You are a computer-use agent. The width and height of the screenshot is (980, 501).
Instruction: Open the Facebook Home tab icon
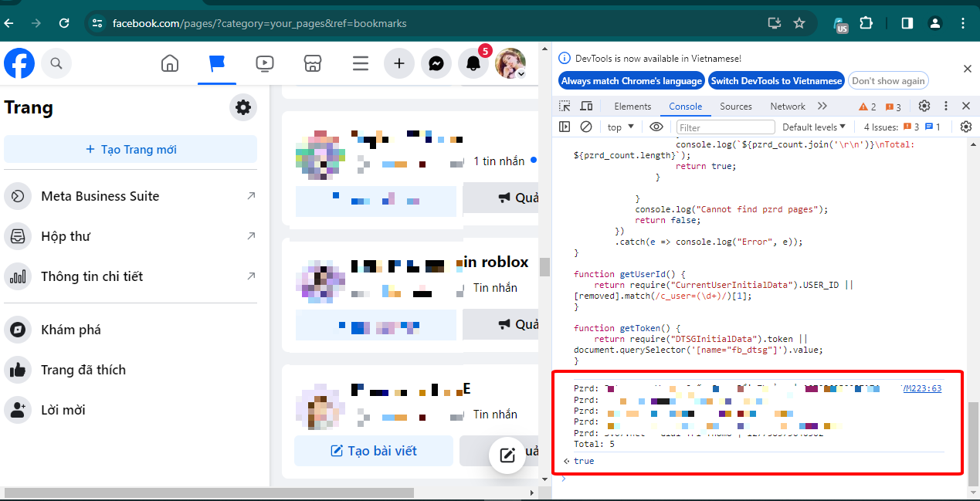point(170,63)
